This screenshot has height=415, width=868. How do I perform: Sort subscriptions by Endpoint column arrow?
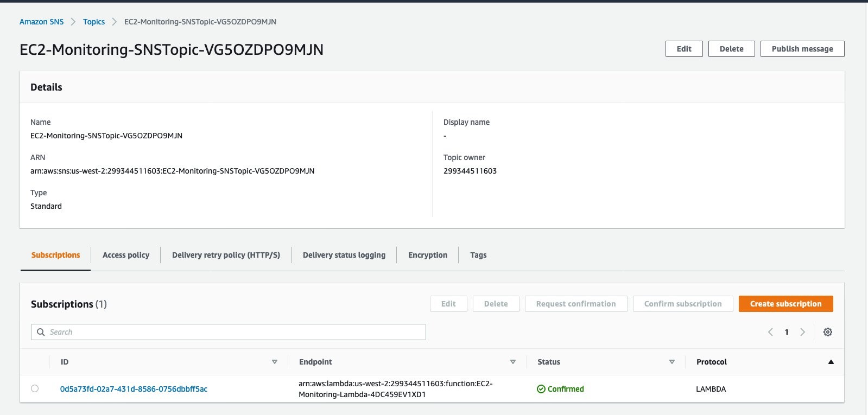[x=513, y=362]
